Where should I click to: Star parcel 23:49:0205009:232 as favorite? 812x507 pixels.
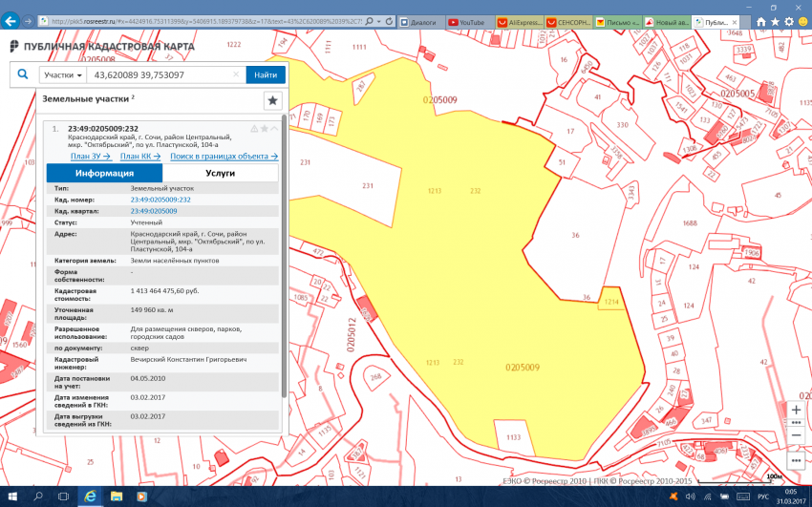click(265, 129)
